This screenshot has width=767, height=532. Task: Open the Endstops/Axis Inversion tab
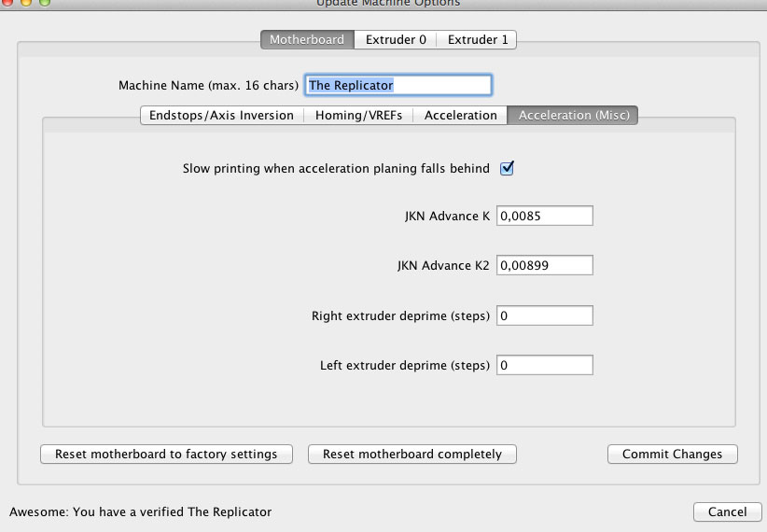tap(221, 115)
